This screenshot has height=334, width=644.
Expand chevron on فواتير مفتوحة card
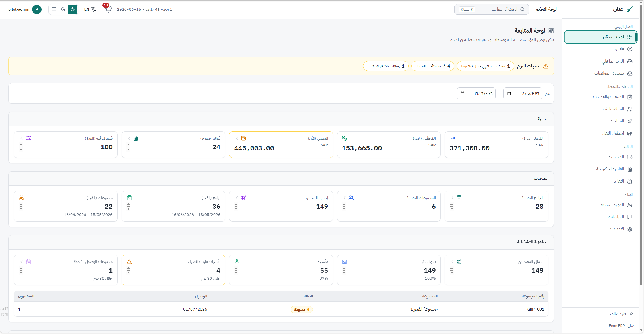129,138
